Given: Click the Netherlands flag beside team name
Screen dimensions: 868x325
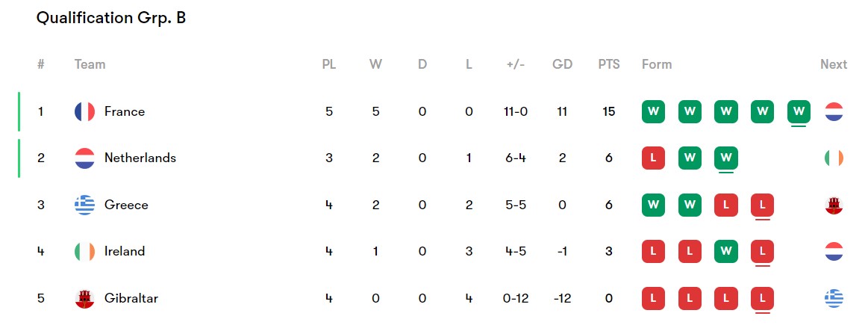Looking at the screenshot, I should point(84,158).
